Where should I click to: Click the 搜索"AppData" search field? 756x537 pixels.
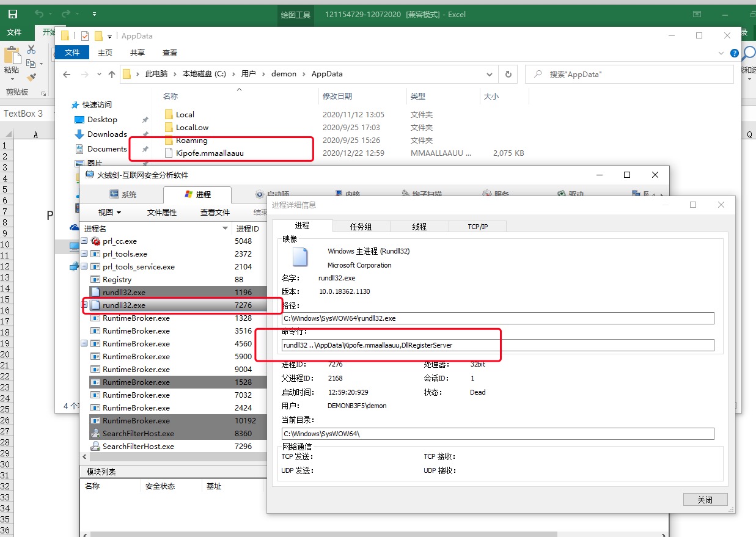click(x=629, y=74)
